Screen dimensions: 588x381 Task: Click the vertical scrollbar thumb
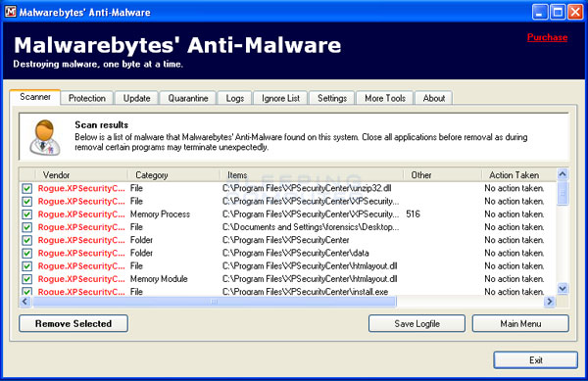pyautogui.click(x=563, y=193)
